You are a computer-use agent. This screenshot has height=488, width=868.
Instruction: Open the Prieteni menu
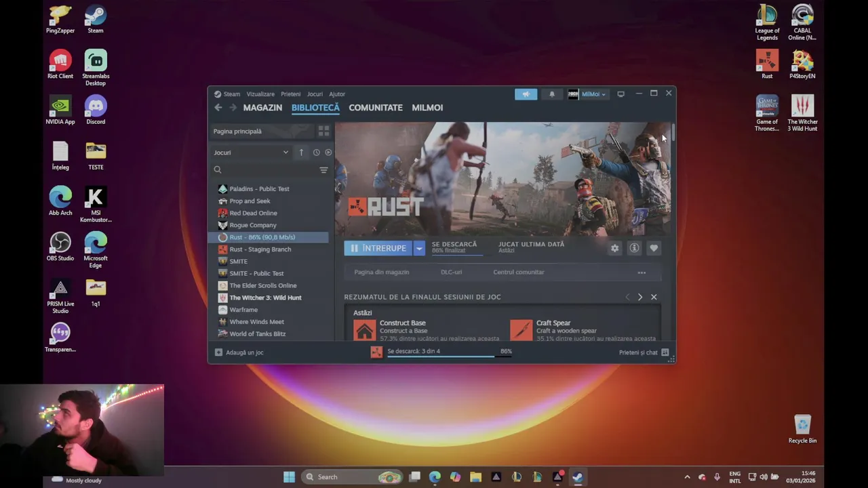(290, 94)
